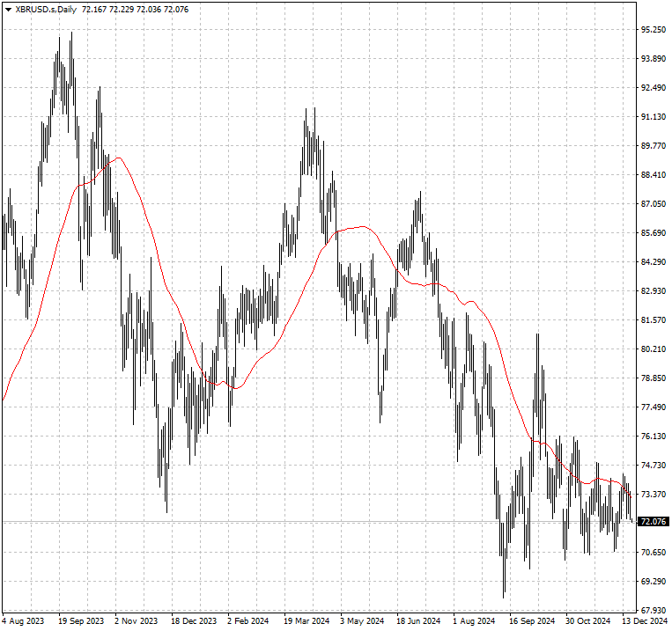672x631 pixels.
Task: Select the current price label 72.076
Action: (654, 522)
